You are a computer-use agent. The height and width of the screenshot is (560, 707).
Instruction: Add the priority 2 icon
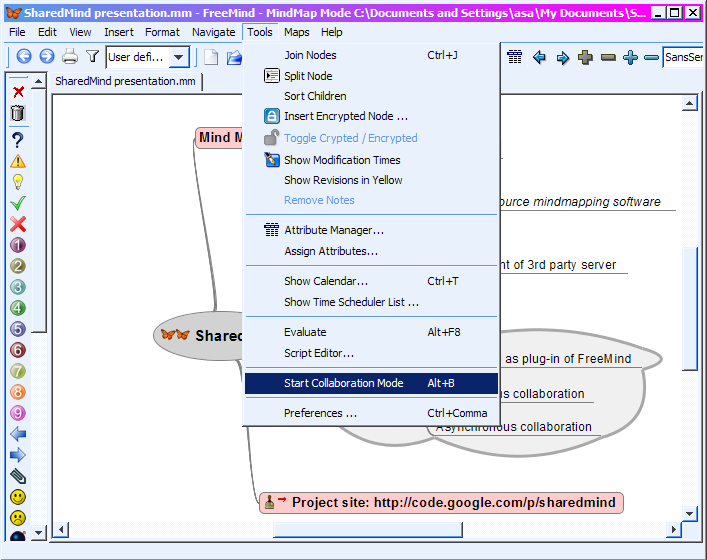click(18, 266)
